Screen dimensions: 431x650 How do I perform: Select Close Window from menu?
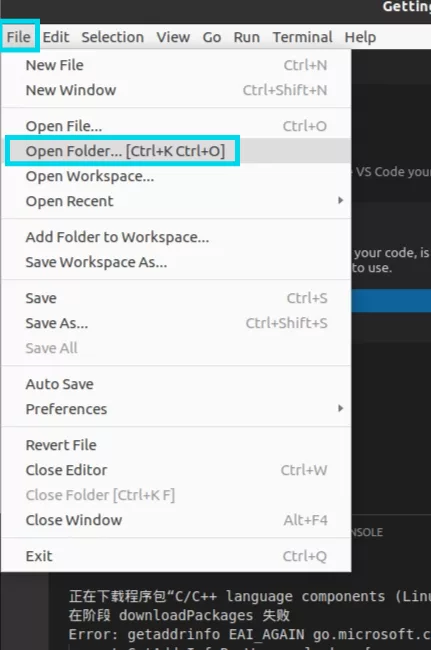[176, 520]
